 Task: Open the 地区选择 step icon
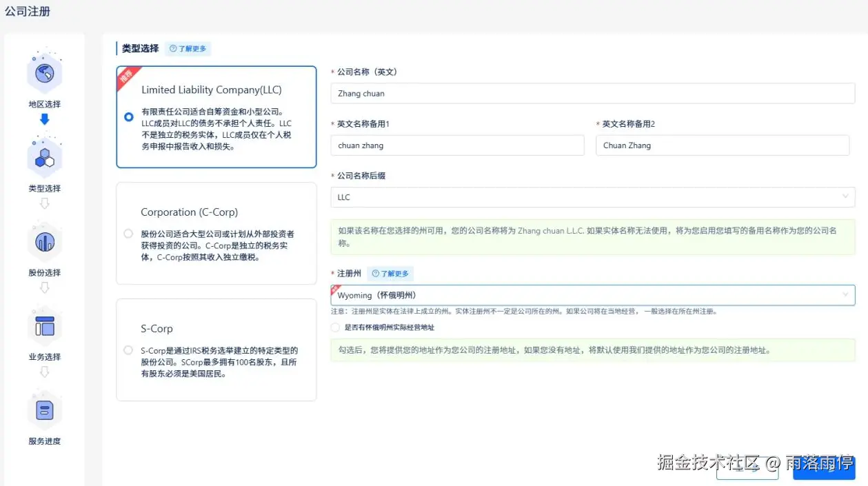click(45, 72)
